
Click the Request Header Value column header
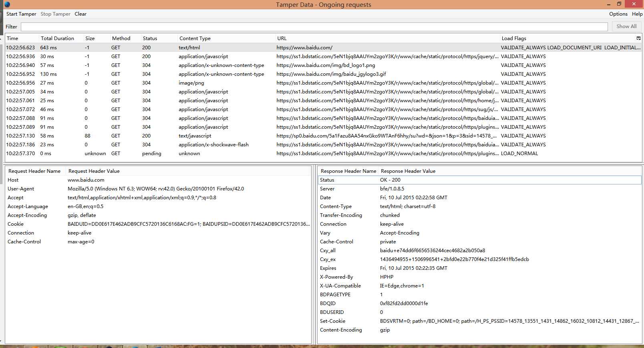(x=189, y=171)
